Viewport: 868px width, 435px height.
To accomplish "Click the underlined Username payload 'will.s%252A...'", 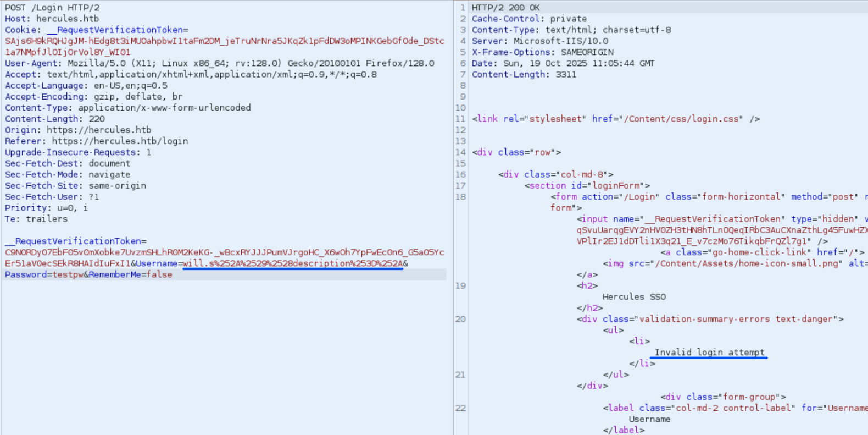I will tap(293, 263).
